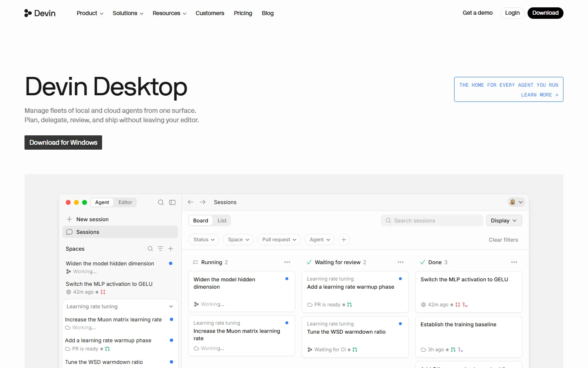Open the Pricing page
The height and width of the screenshot is (368, 588).
tap(243, 13)
